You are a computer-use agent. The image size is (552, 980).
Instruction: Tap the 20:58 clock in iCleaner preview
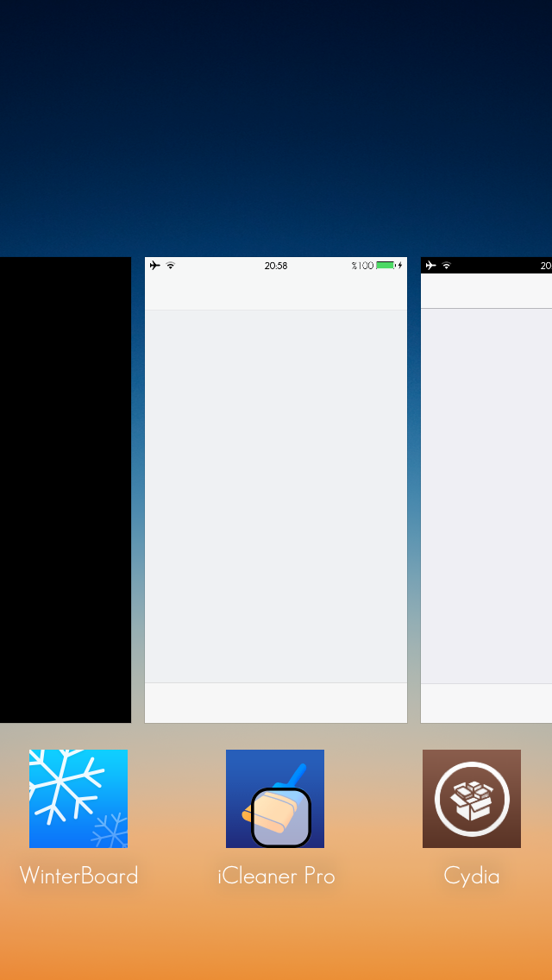pos(276,266)
